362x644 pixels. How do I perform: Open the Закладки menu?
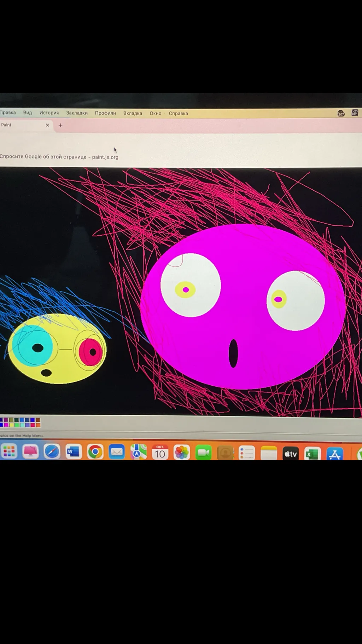(x=77, y=113)
